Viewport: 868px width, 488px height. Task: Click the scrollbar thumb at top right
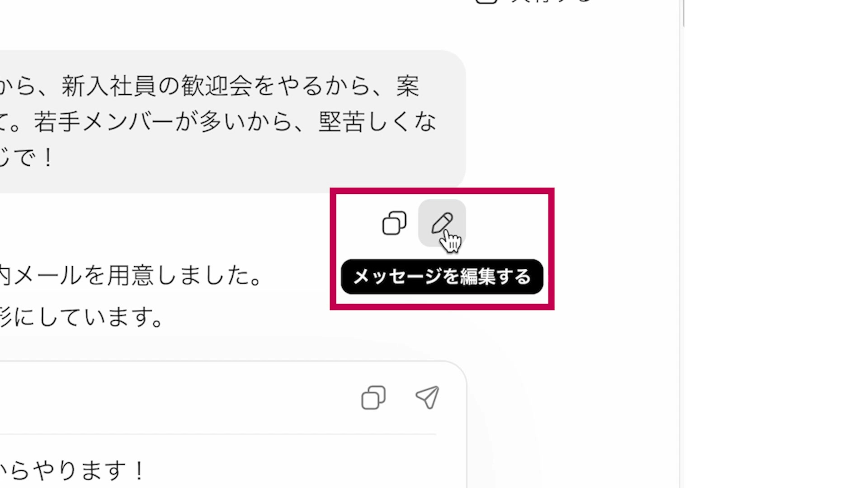(683, 13)
